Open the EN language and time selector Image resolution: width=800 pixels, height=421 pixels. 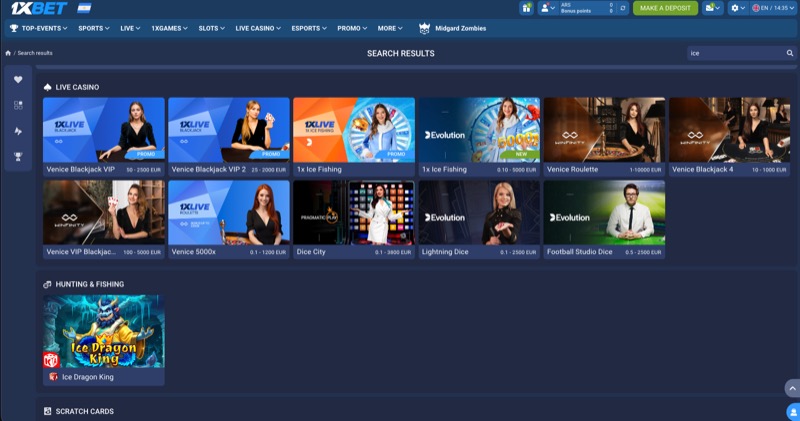[x=773, y=8]
